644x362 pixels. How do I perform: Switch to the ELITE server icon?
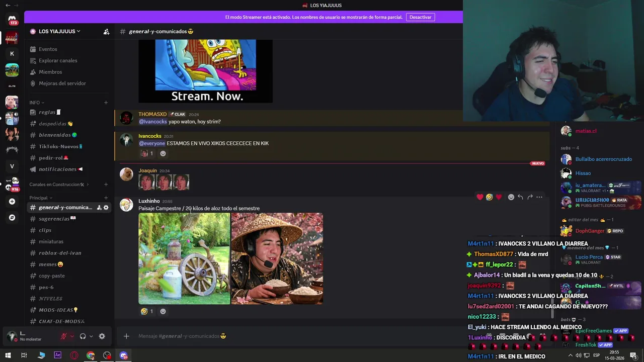click(12, 86)
